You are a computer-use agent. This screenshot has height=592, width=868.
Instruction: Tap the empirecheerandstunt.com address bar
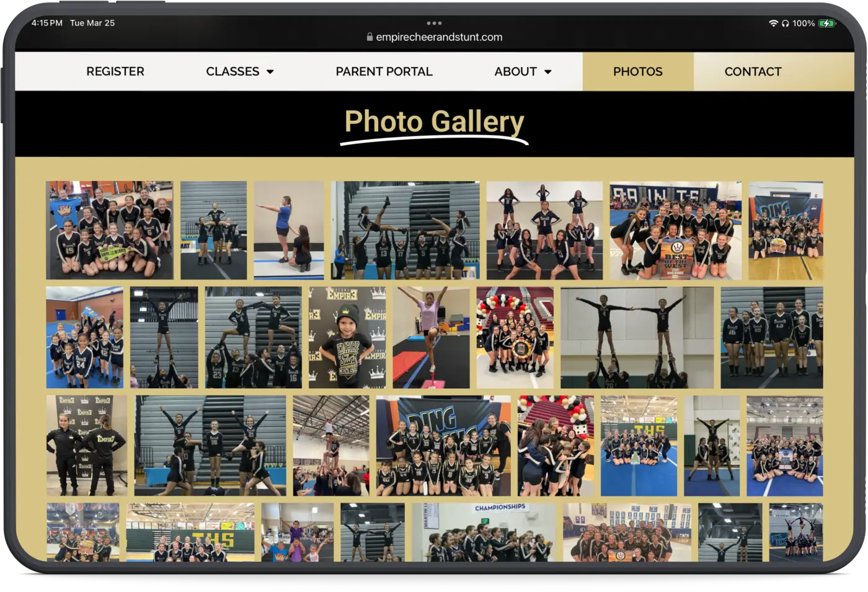tap(438, 37)
